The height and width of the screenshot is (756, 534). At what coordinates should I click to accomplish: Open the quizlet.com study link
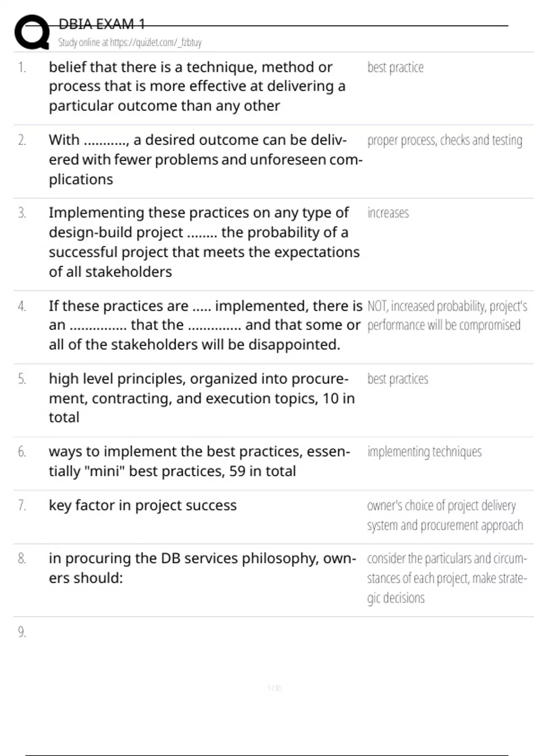[x=129, y=42]
